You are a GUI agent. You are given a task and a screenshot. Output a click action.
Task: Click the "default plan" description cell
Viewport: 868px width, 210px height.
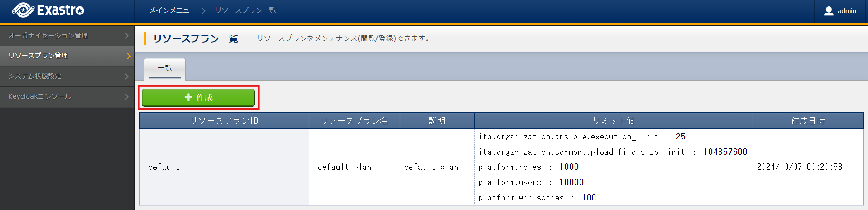click(x=431, y=167)
